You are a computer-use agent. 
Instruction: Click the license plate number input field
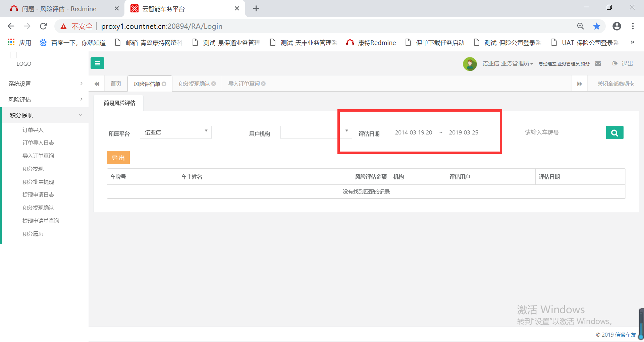click(563, 132)
